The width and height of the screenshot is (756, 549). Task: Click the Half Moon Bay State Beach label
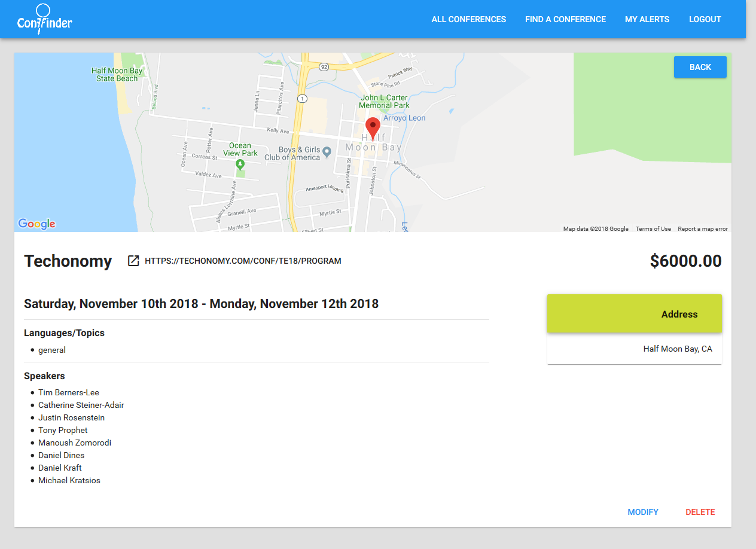[x=117, y=74]
